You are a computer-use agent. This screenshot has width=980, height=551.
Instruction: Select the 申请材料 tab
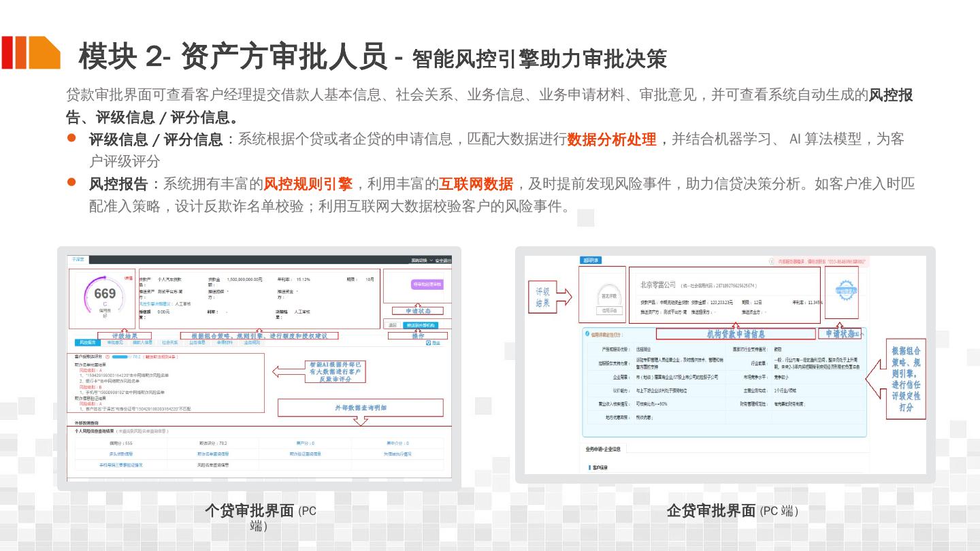pyautogui.click(x=225, y=343)
